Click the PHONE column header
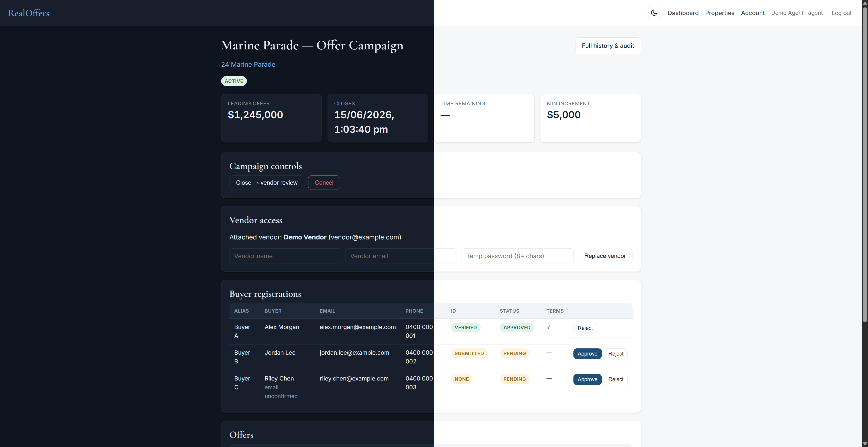 point(414,311)
